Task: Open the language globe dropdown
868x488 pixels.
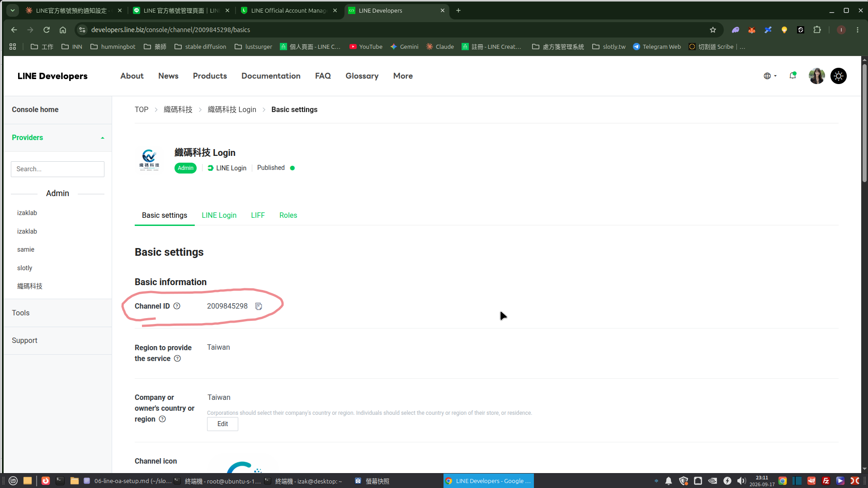Action: [770, 76]
